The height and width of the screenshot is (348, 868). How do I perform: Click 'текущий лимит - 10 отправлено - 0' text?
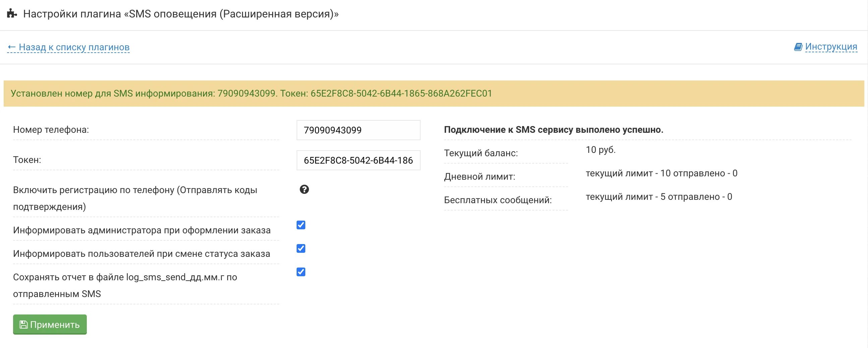(x=662, y=173)
